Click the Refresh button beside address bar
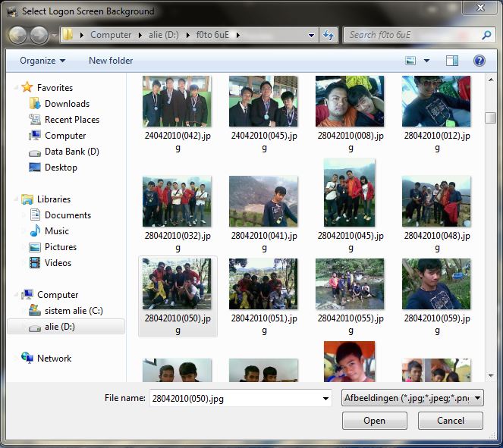This screenshot has height=448, width=503. [x=329, y=35]
